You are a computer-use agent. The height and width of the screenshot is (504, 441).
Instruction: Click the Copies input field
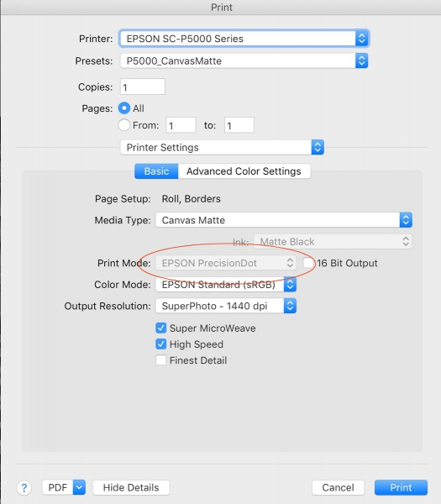pos(143,87)
